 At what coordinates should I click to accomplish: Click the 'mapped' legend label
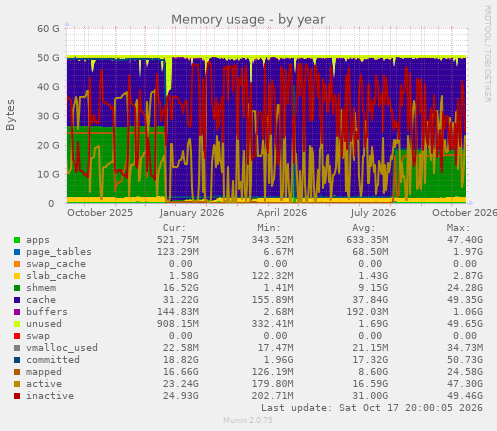click(44, 372)
